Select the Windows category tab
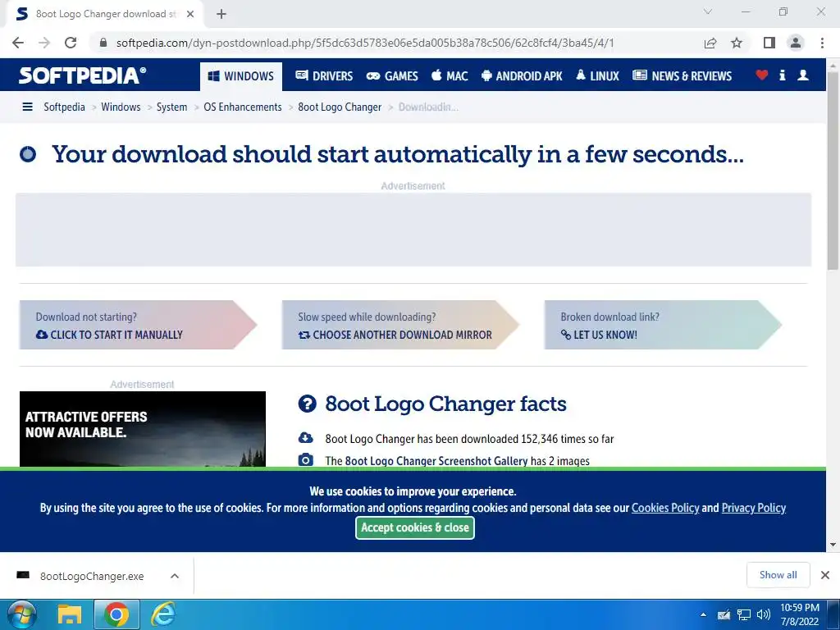The height and width of the screenshot is (630, 840). point(241,76)
